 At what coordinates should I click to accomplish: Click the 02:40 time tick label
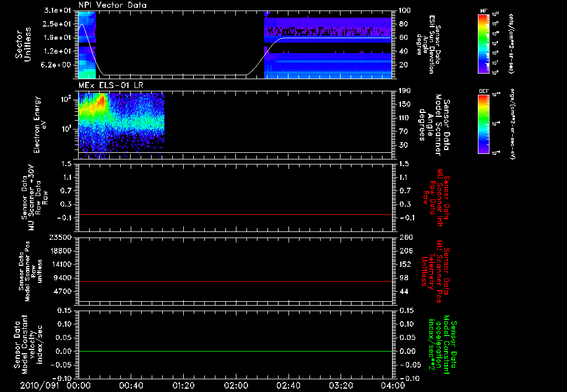click(288, 385)
